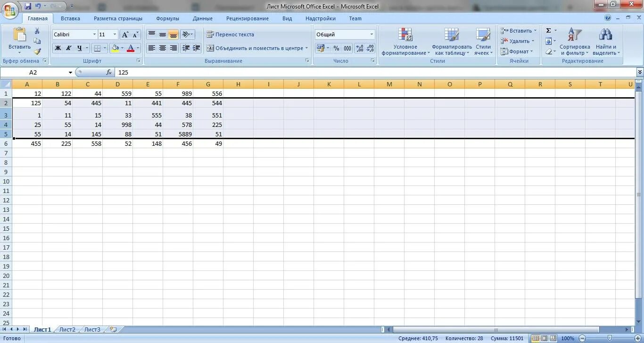The height and width of the screenshot is (343, 644).
Task: Apply the fill color bucket
Action: [115, 48]
